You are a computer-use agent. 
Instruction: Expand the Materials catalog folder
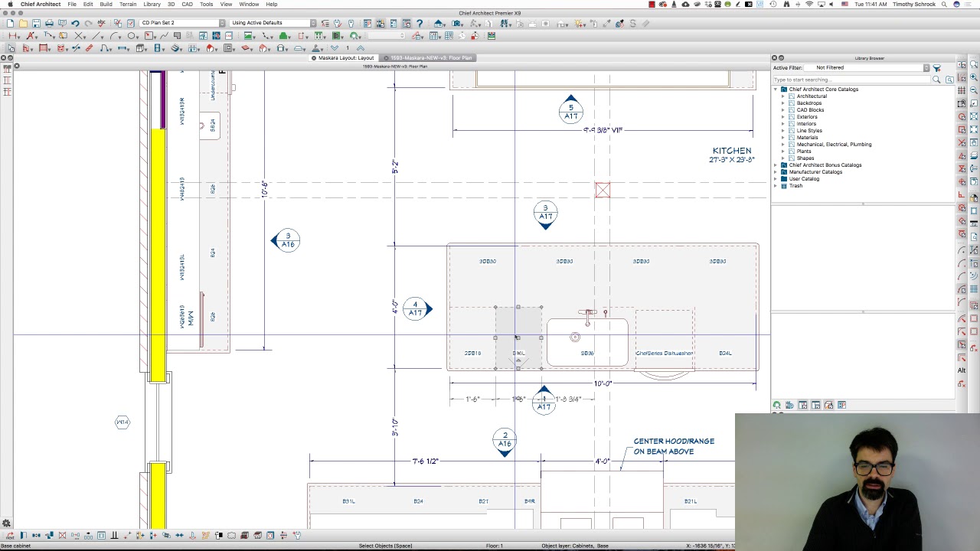783,138
